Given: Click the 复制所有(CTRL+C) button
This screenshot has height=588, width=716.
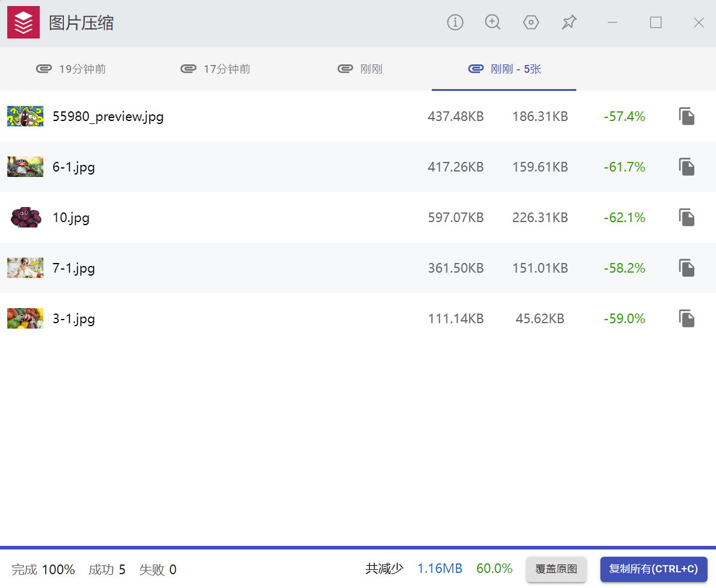Looking at the screenshot, I should [x=653, y=569].
